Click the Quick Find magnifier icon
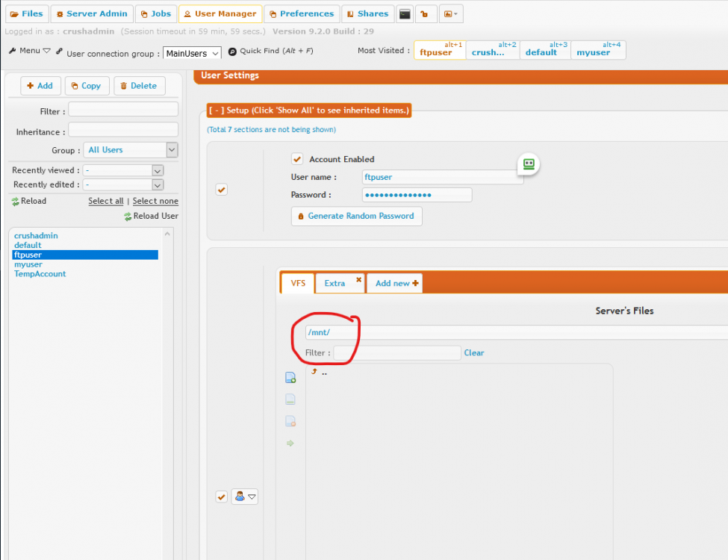 pos(232,51)
